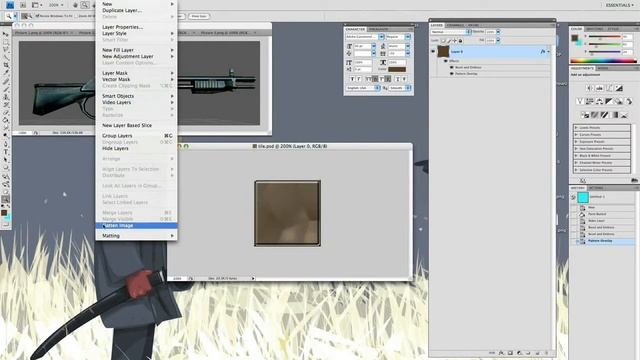Open the Bridge launcher icon in the application bar

point(23,5)
